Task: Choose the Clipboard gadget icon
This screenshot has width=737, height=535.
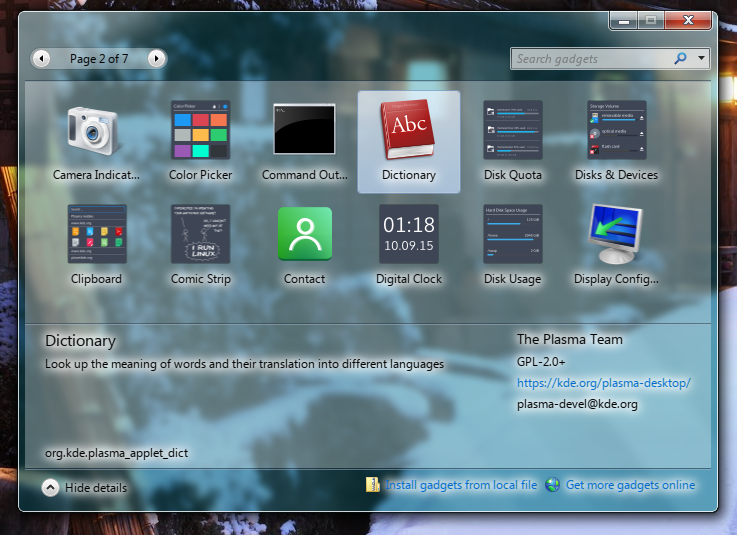Action: pyautogui.click(x=97, y=234)
